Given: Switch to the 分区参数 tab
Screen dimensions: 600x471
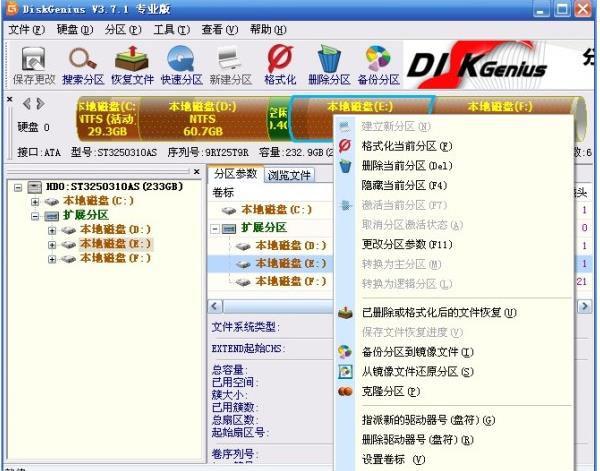Looking at the screenshot, I should pyautogui.click(x=236, y=174).
